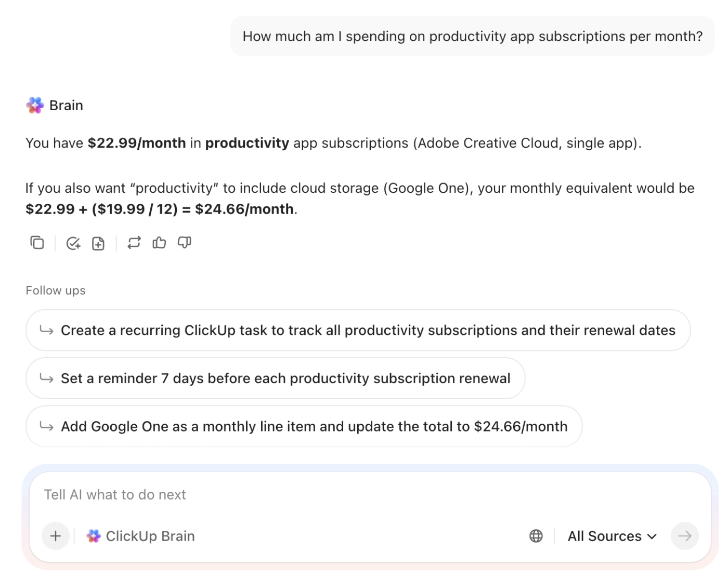The image size is (728, 576).
Task: Create a task from Brain's answer
Action: pyautogui.click(x=73, y=243)
